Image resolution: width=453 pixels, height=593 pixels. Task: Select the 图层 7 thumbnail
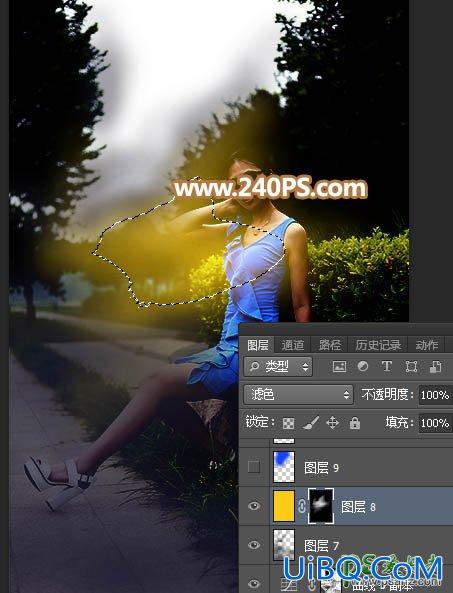(x=284, y=545)
